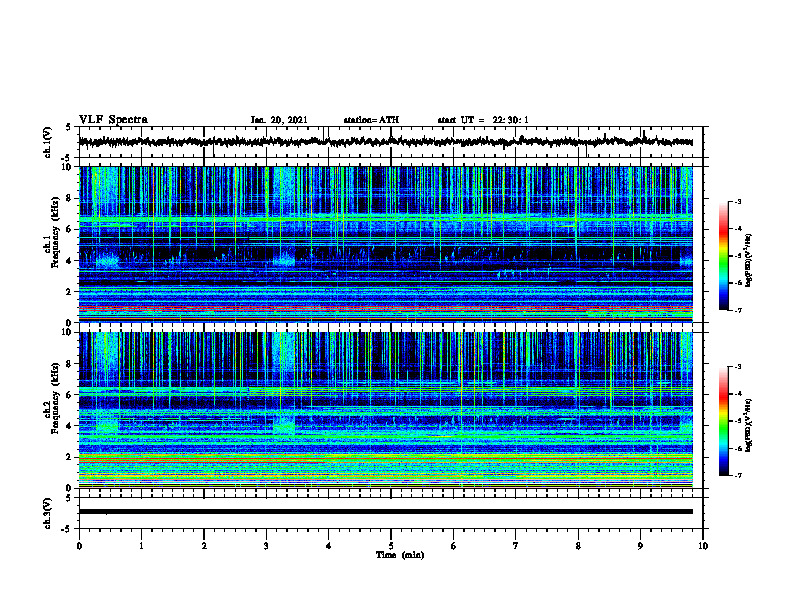Screen dimensions: 792x612
Task: Click the ch.1 spectrogram color scale bar
Action: (723, 256)
